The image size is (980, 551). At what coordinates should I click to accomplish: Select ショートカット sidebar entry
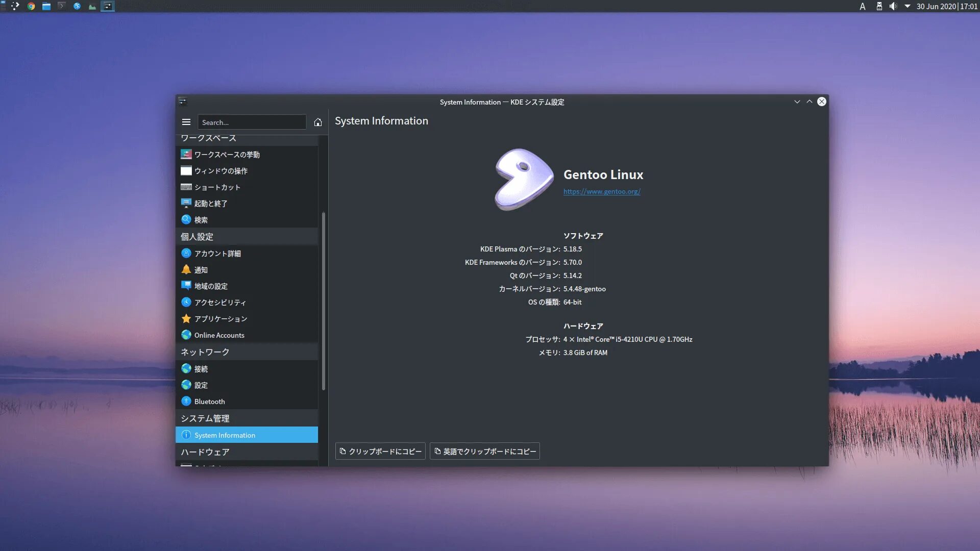coord(217,187)
